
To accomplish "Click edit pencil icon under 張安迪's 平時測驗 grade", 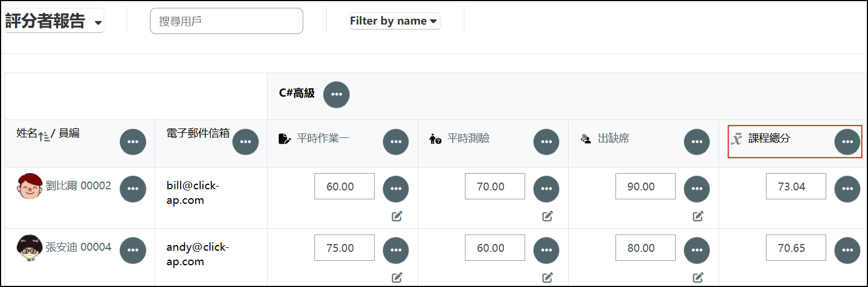I will click(547, 277).
